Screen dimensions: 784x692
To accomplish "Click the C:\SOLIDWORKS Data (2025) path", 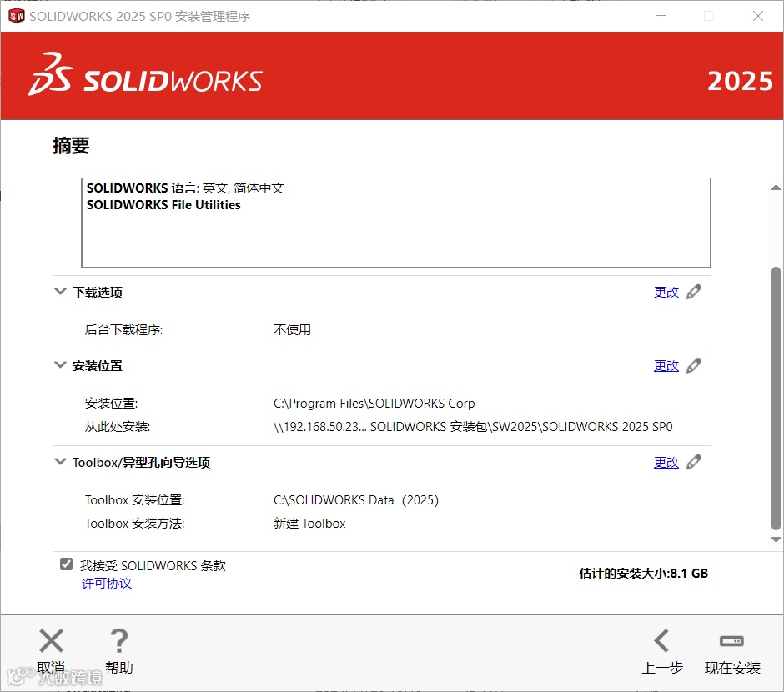I will 356,500.
